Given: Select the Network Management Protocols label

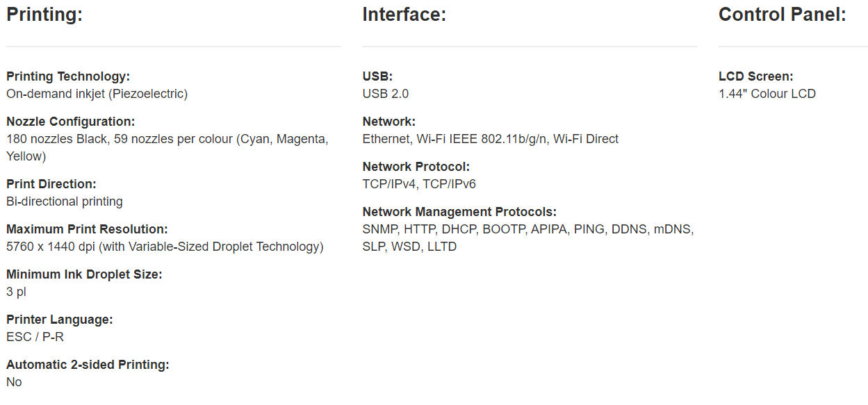Looking at the screenshot, I should click(x=459, y=212).
